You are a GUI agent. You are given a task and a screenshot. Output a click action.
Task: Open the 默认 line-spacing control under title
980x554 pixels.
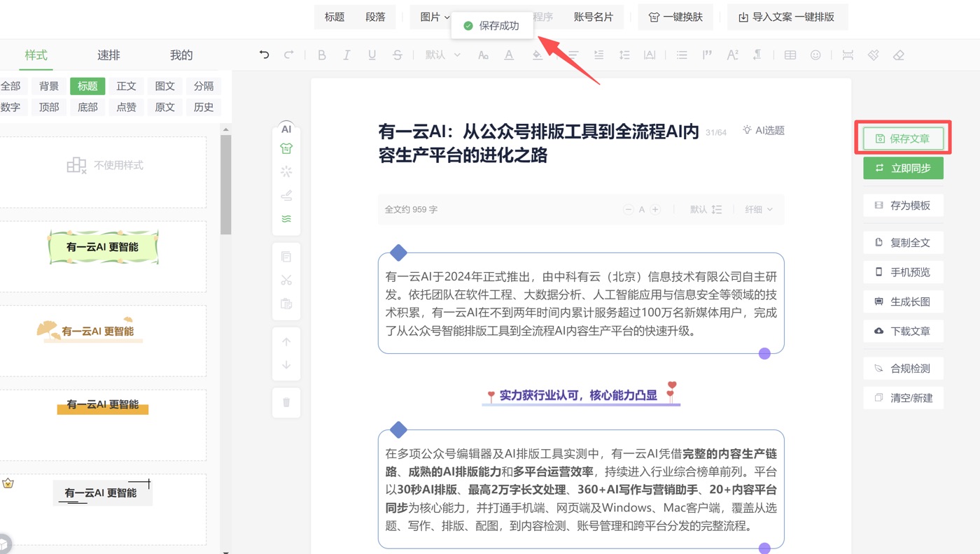point(706,209)
